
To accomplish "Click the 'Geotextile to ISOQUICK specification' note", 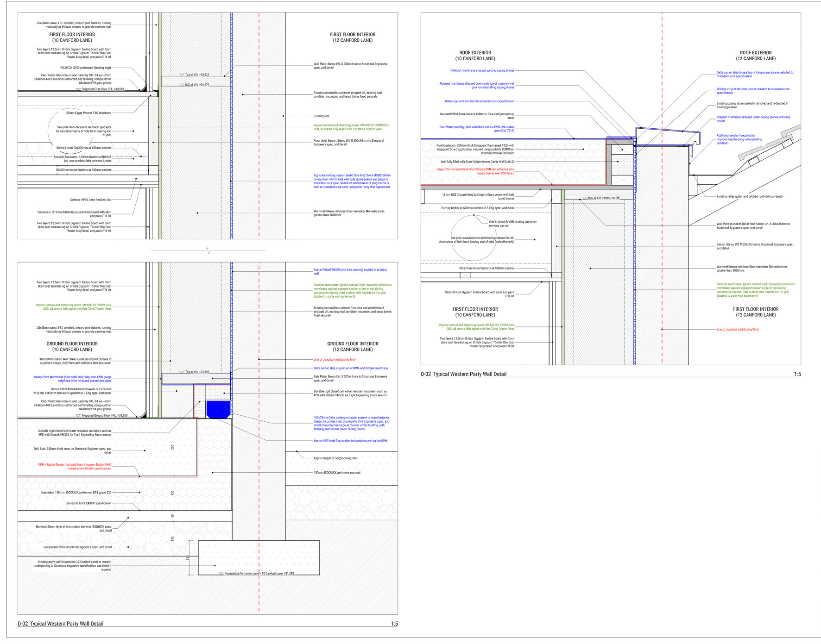I will (88, 503).
